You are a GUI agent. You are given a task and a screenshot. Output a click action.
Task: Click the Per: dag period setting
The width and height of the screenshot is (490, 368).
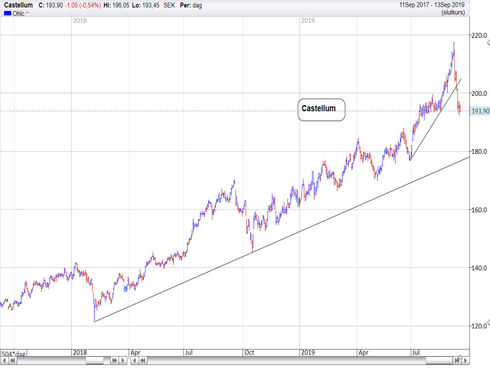point(191,5)
